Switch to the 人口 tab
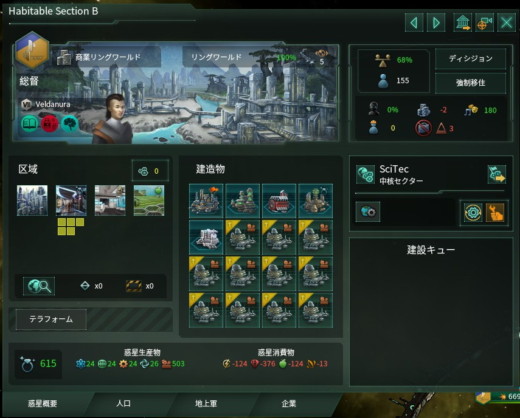This screenshot has height=418, width=520. [123, 403]
